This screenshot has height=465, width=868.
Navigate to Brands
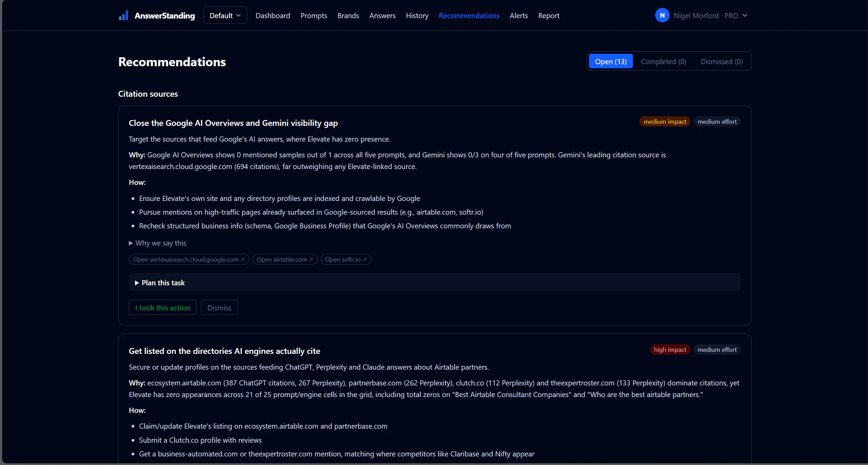tap(348, 15)
